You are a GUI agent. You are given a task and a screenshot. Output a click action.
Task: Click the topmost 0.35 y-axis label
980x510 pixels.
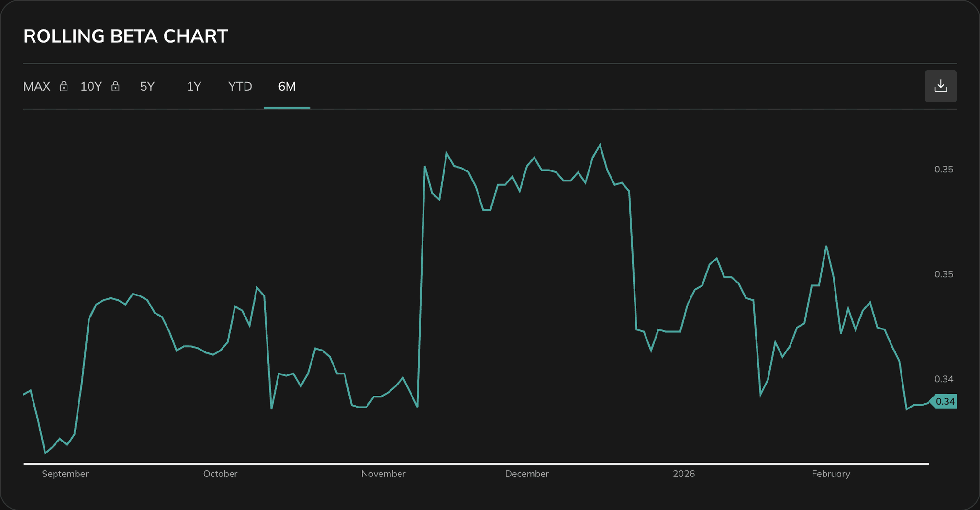click(x=944, y=169)
